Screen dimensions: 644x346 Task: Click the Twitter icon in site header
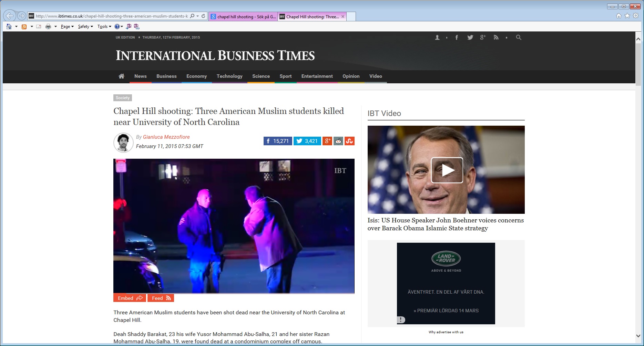pyautogui.click(x=470, y=38)
